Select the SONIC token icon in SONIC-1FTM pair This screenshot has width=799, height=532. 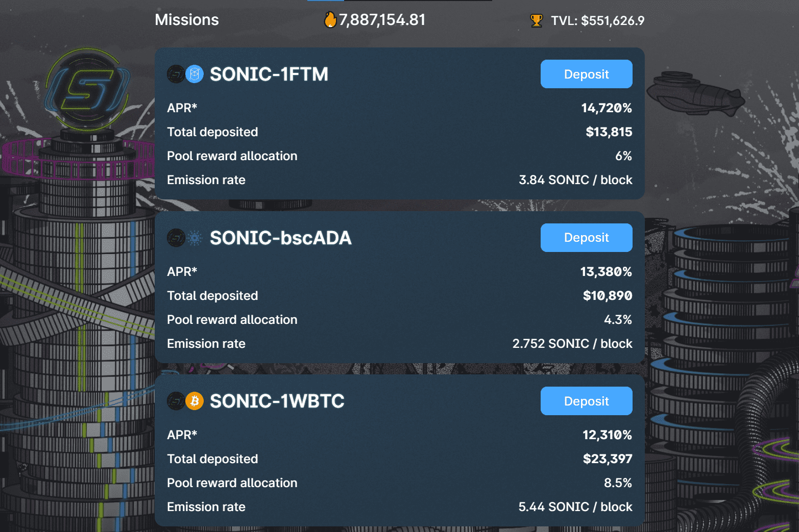174,74
